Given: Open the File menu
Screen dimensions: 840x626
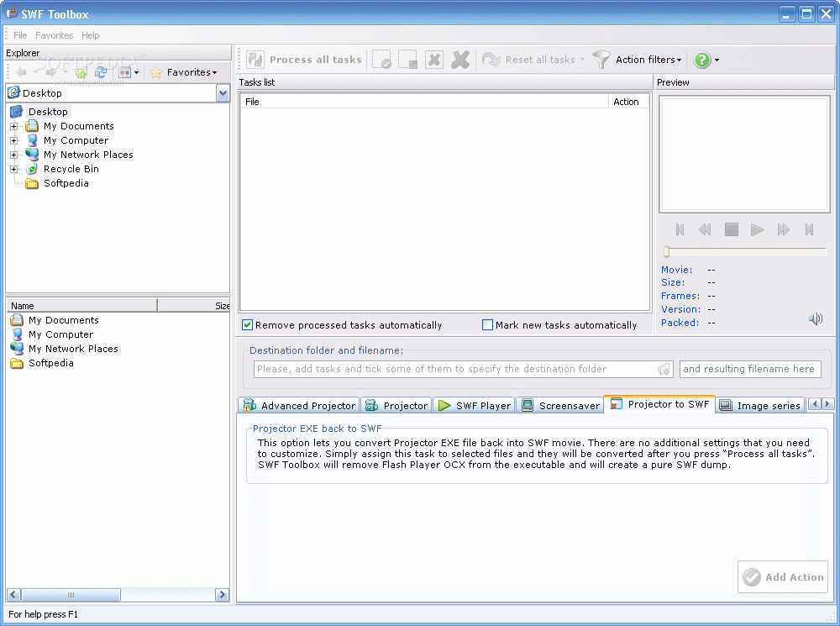Looking at the screenshot, I should [20, 35].
